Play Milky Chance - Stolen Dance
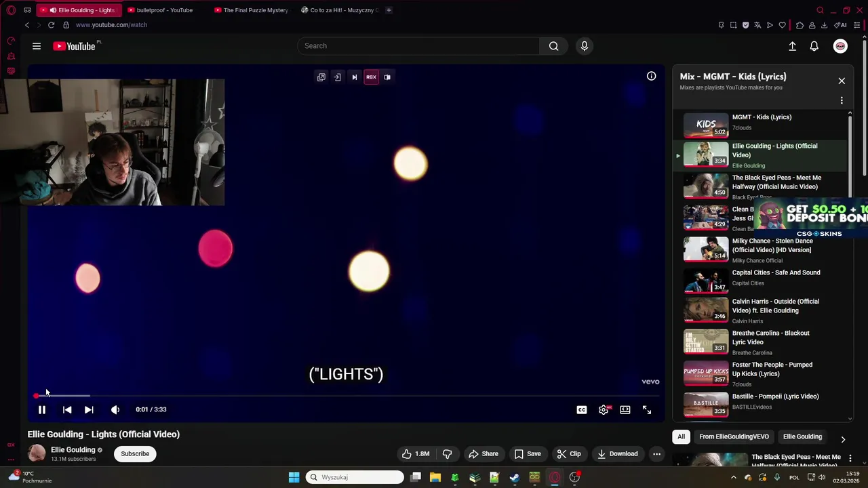Viewport: 868px width, 488px height. (x=759, y=249)
